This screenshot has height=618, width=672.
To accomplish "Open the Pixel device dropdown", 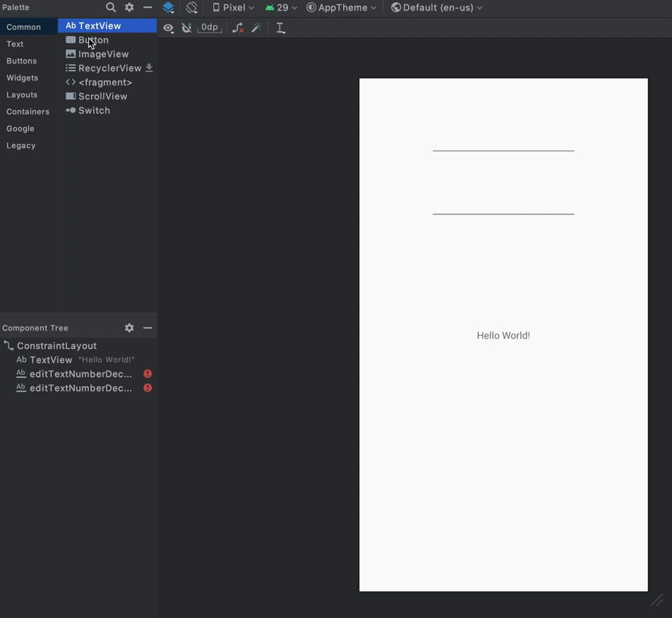I will point(234,8).
